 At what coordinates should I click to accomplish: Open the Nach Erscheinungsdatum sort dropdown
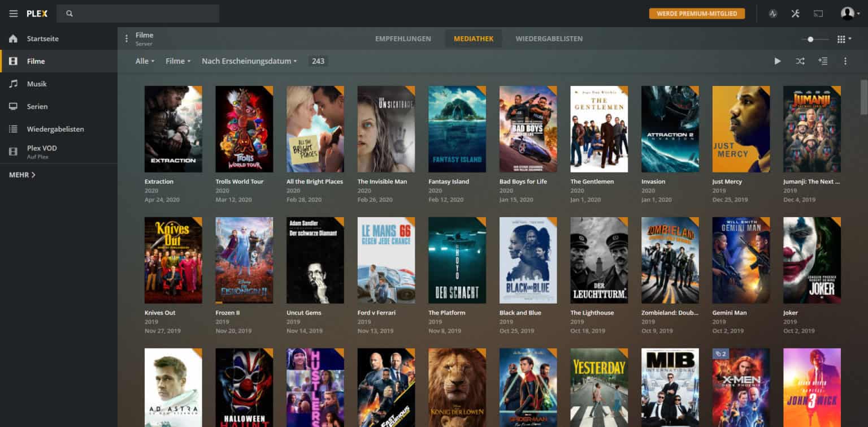(249, 61)
